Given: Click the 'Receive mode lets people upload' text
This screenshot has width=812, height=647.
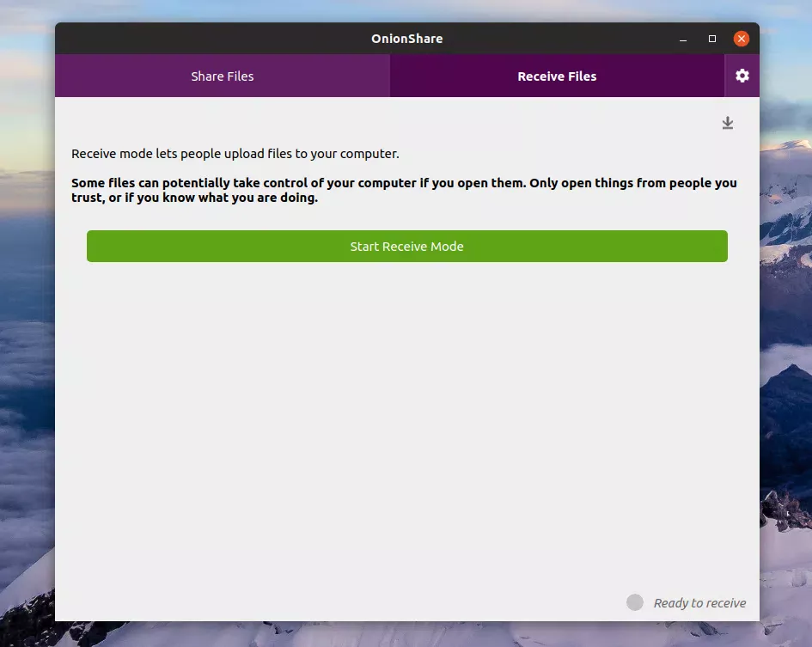Looking at the screenshot, I should click(235, 154).
